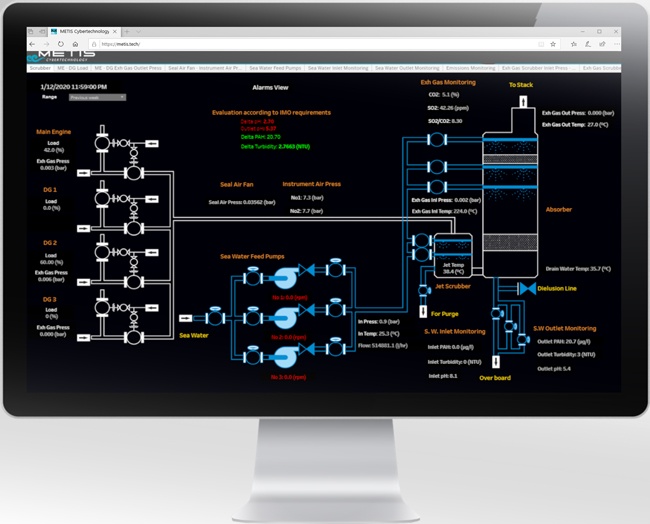Screen dimensions: 650x524
Task: Open the browser settings and more menu
Action: point(616,44)
